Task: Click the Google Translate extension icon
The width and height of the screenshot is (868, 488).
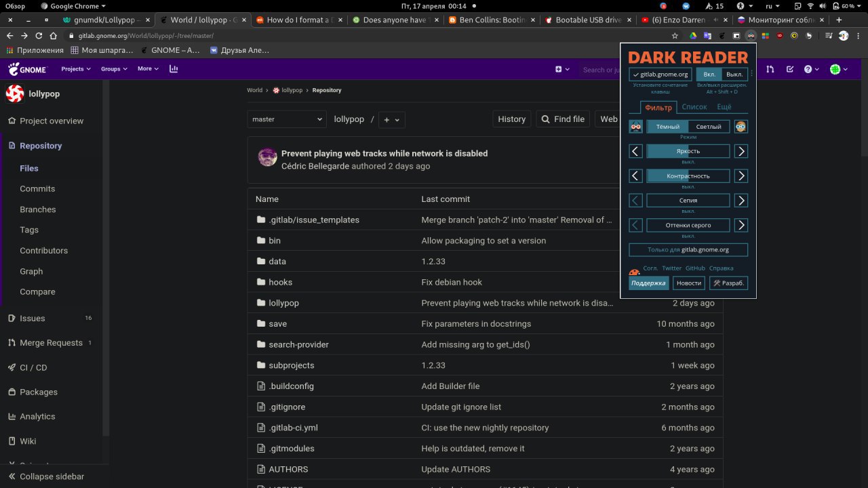Action: (707, 35)
